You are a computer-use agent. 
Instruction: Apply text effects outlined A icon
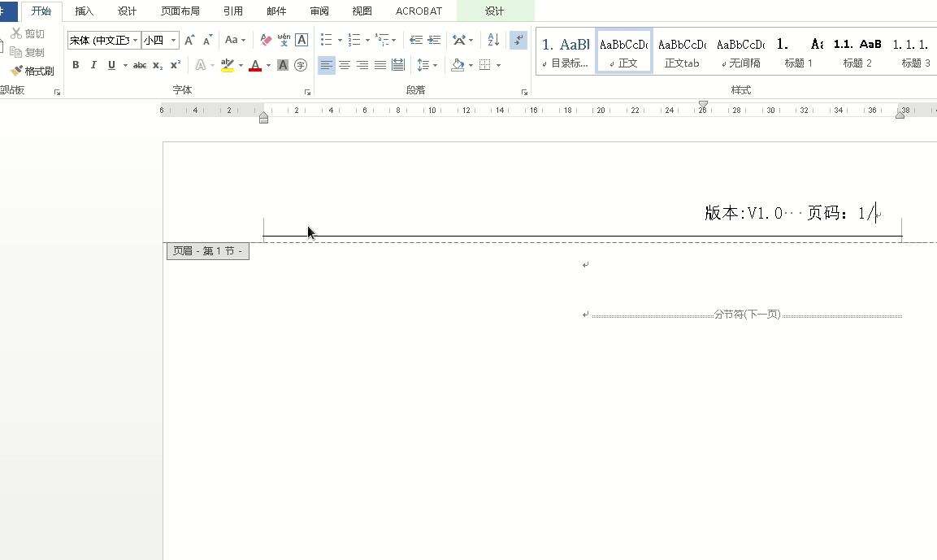tap(200, 64)
